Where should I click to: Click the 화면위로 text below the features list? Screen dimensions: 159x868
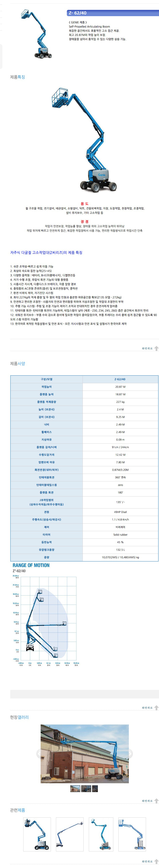tap(147, 348)
